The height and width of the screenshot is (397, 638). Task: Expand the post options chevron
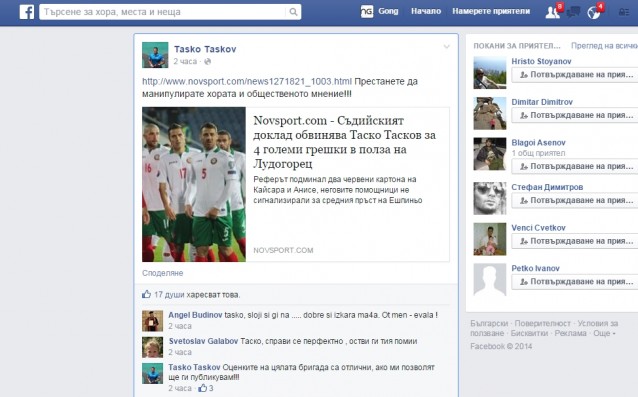click(446, 47)
